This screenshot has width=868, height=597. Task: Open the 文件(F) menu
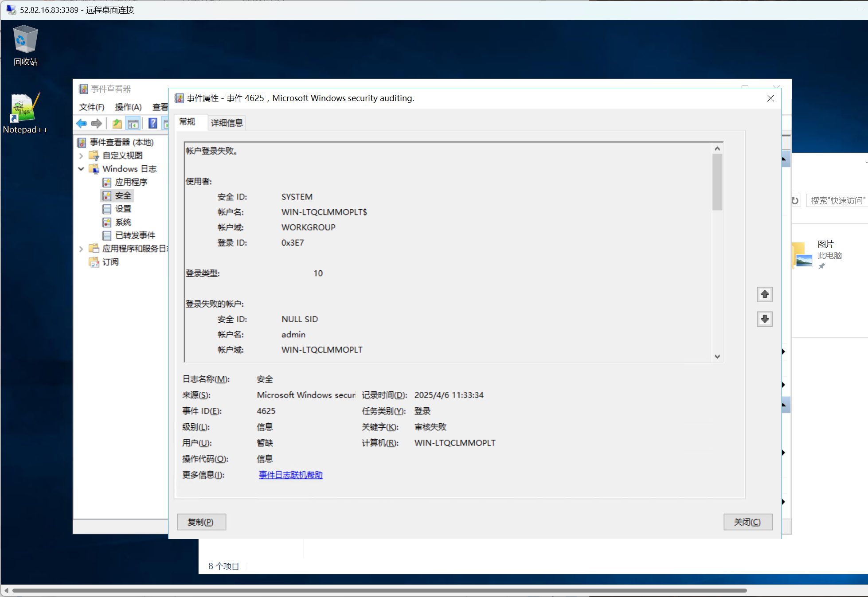click(x=91, y=107)
